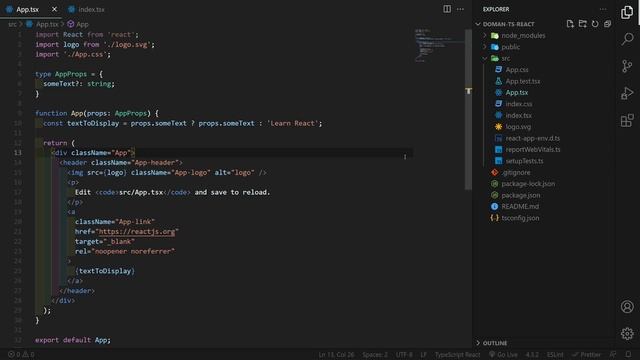Create a new file in explorer
Image resolution: width=640 pixels, height=360 pixels.
(570, 24)
